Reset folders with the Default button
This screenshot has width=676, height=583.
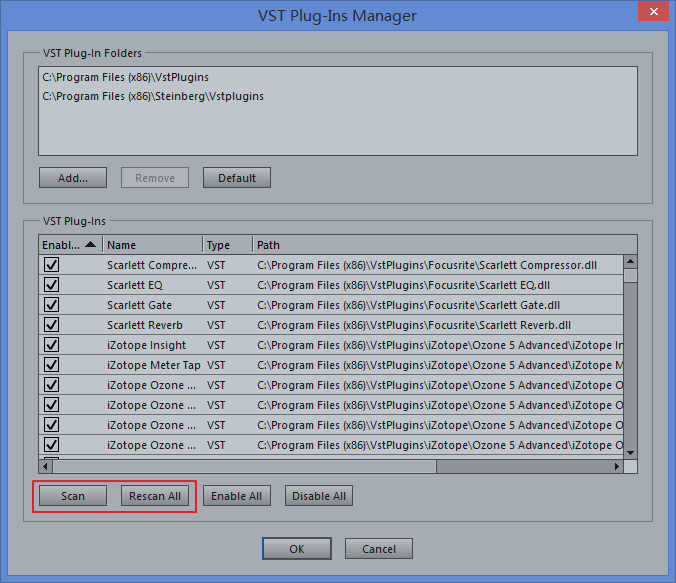[236, 178]
